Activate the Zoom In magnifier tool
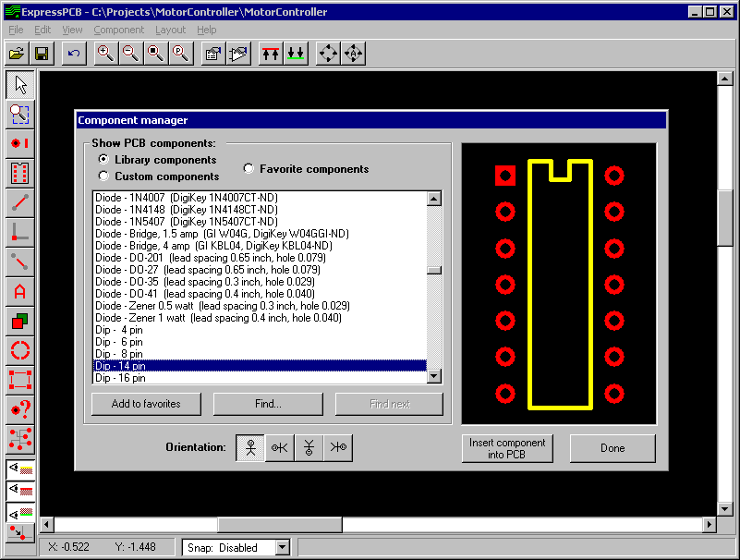Image resolution: width=740 pixels, height=560 pixels. tap(104, 53)
